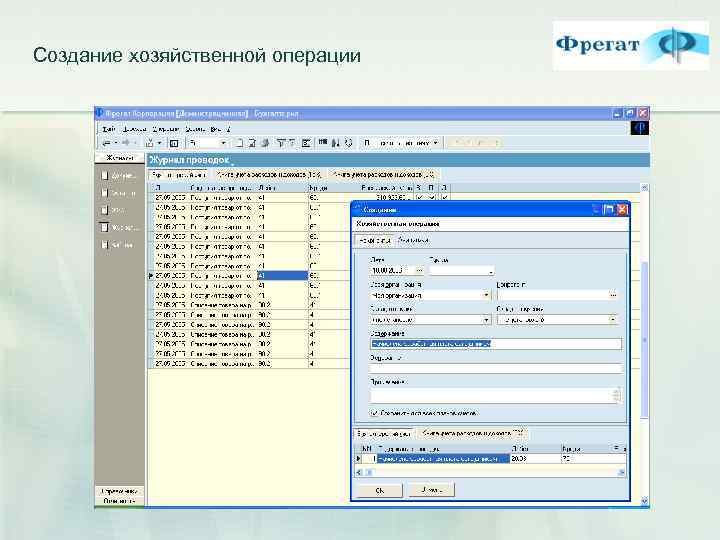Image resolution: width=720 pixels, height=540 pixels.
Task: Open the Файл menu
Action: 108,129
